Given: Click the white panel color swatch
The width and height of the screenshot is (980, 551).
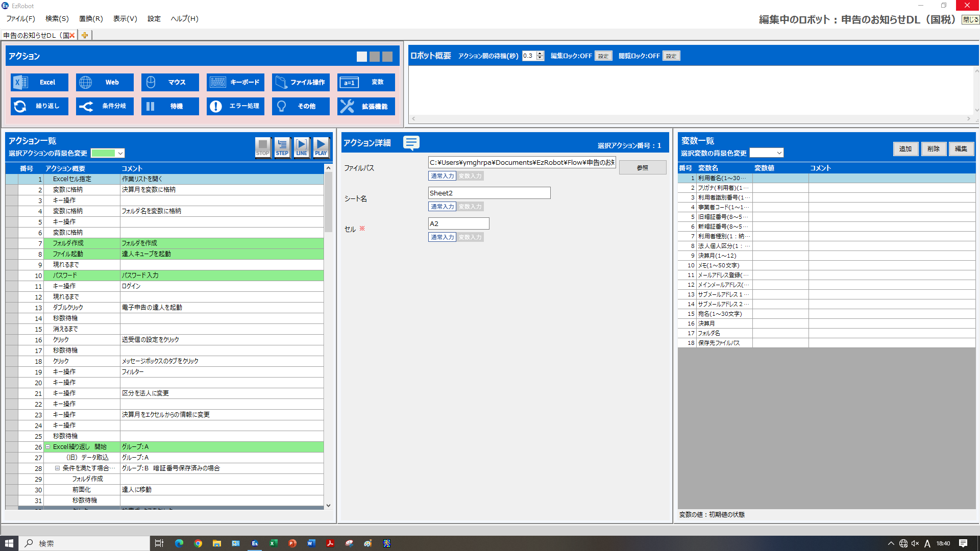Looking at the screenshot, I should pyautogui.click(x=361, y=57).
